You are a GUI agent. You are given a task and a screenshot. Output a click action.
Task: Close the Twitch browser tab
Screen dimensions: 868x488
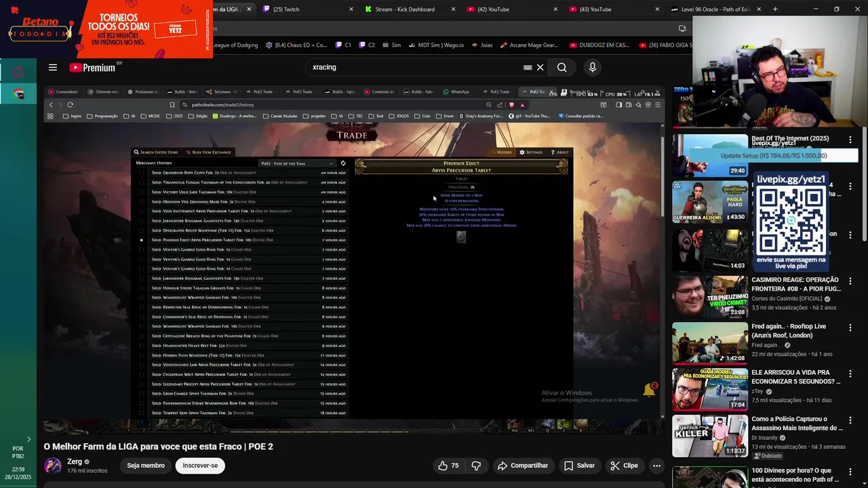click(351, 9)
